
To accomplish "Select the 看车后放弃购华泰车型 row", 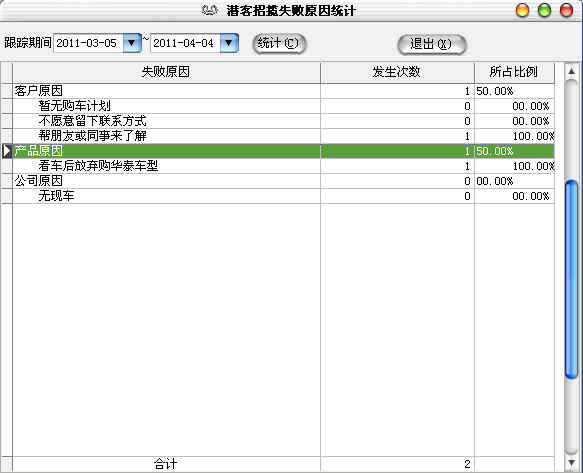I will [x=283, y=166].
